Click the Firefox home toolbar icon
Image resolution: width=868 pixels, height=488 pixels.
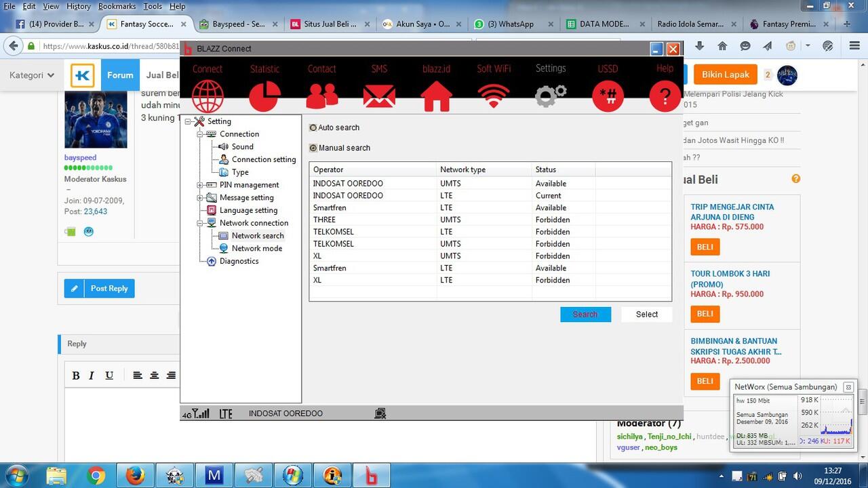[722, 46]
